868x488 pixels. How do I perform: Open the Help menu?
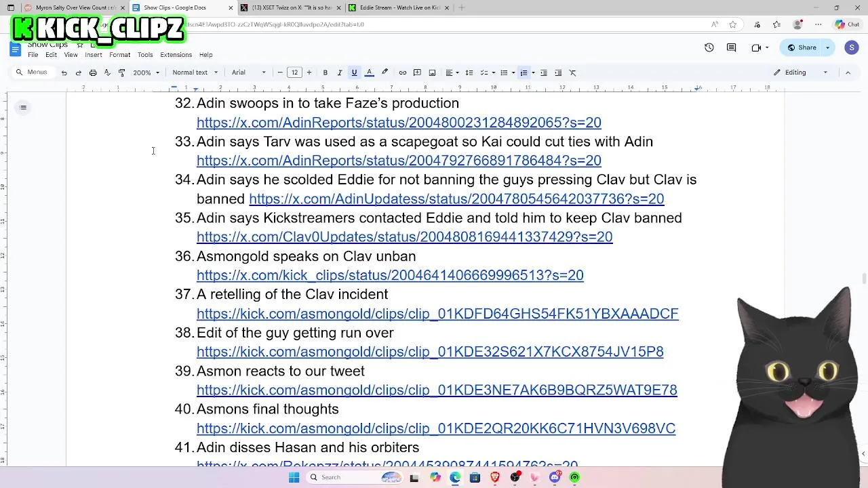point(206,55)
